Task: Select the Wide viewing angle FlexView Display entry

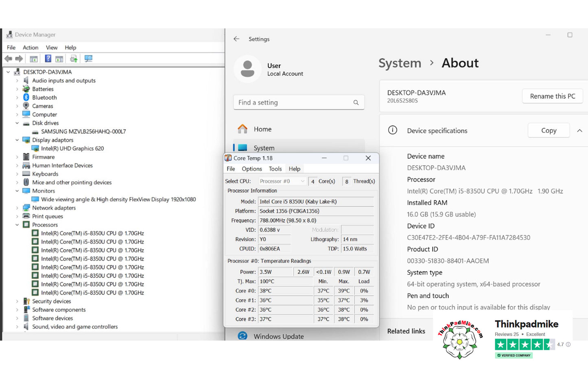Action: 118,200
